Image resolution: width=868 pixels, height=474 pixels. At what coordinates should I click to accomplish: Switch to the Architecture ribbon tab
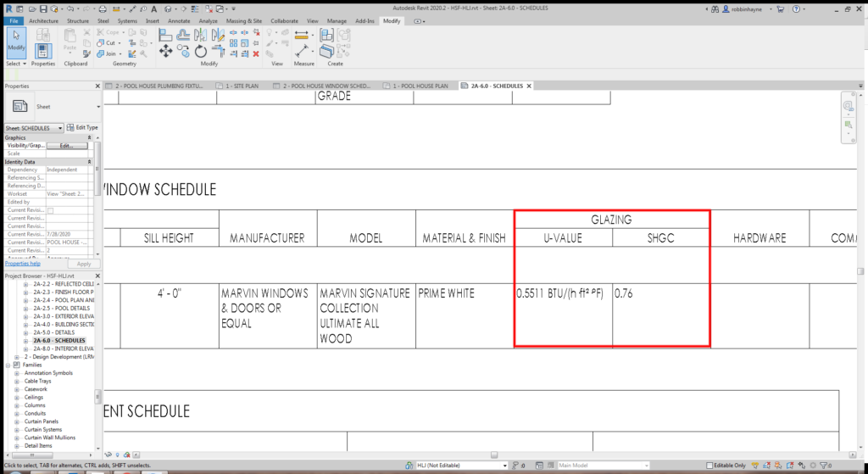[x=43, y=21]
